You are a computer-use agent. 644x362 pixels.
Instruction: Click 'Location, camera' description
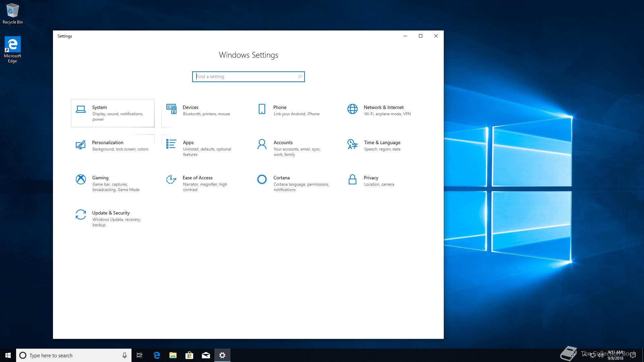379,184
